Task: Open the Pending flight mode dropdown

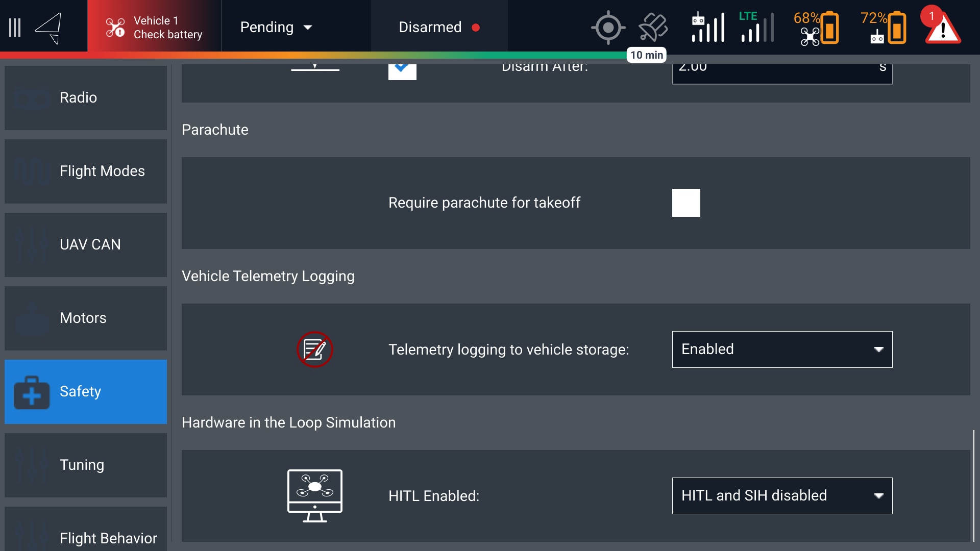Action: point(276,28)
